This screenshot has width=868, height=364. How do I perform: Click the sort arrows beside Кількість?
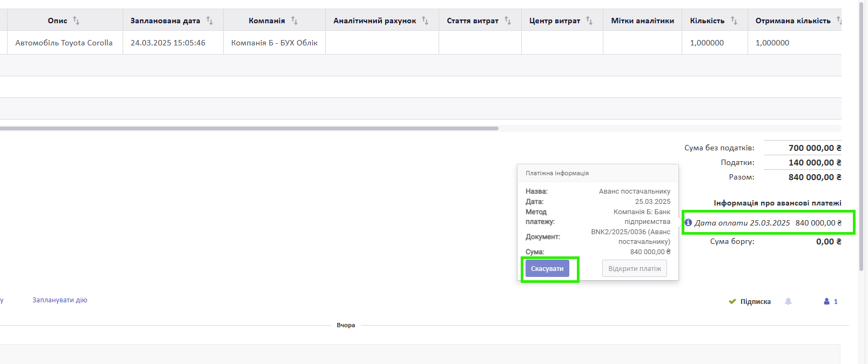tap(734, 21)
